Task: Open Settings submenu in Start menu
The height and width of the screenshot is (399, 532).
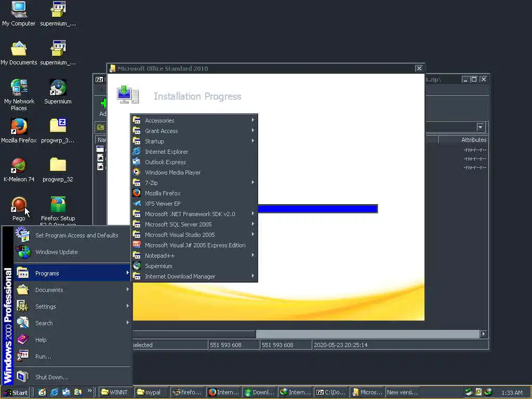Action: pos(72,307)
